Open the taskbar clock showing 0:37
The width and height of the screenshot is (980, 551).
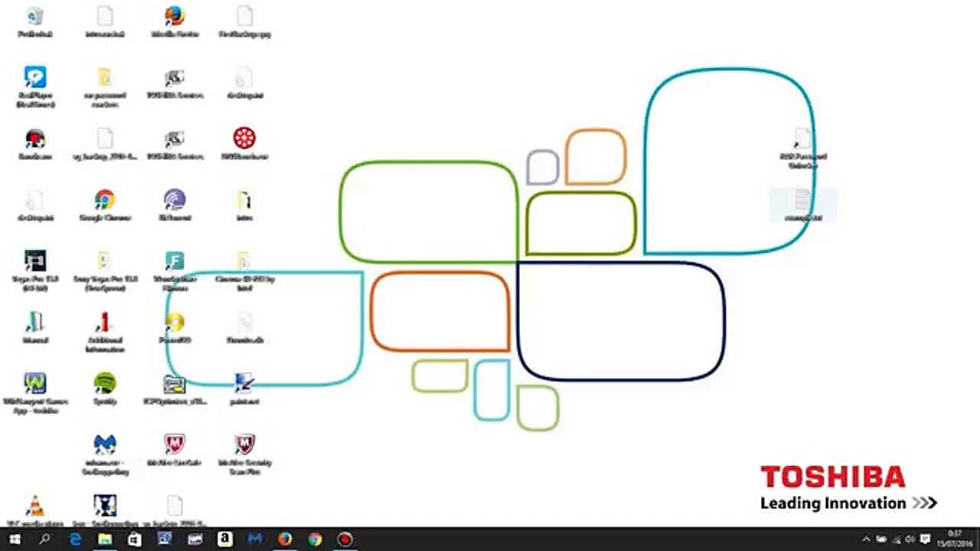[955, 538]
